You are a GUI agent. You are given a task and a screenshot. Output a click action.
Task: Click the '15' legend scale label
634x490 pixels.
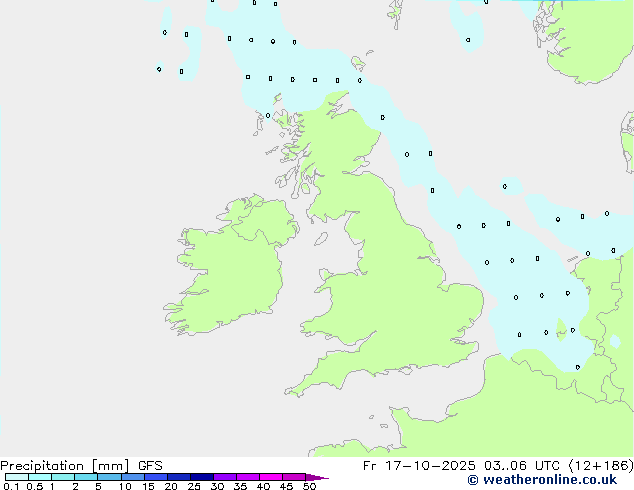[148, 486]
